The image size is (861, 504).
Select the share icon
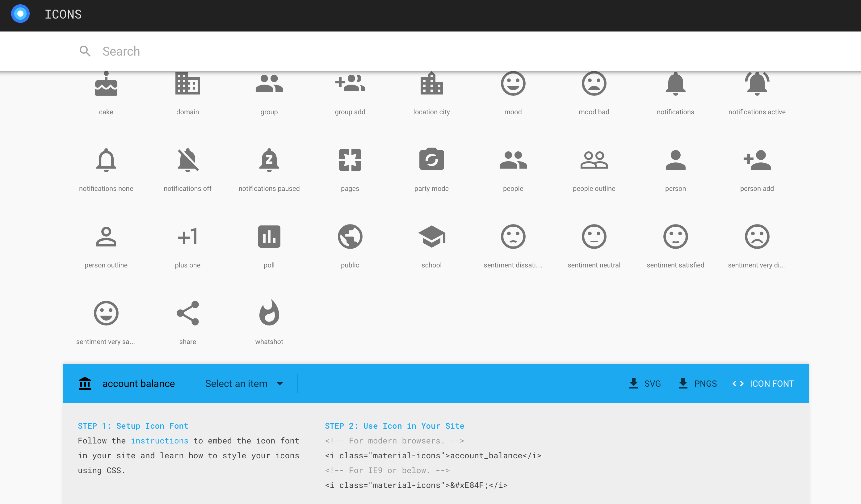pyautogui.click(x=187, y=313)
